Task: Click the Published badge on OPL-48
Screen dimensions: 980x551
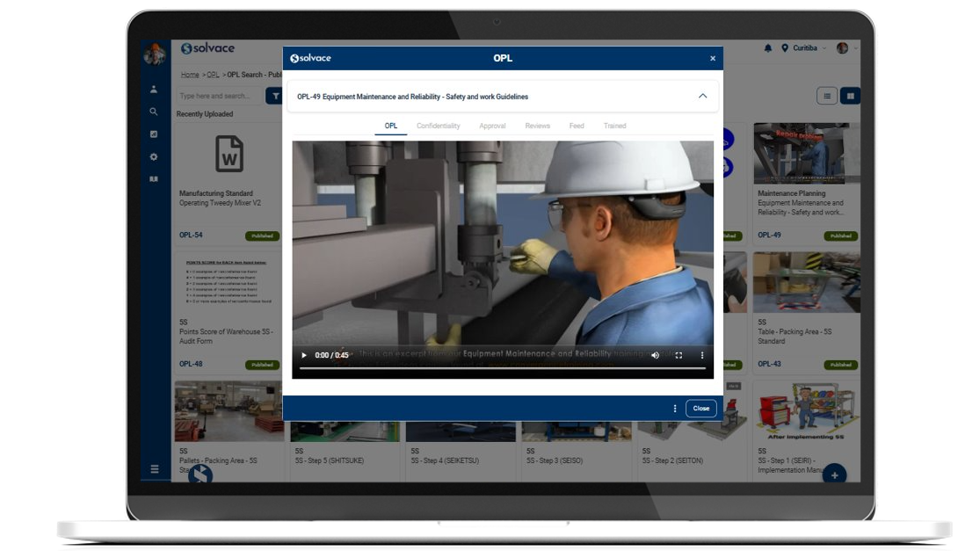Action: point(262,365)
